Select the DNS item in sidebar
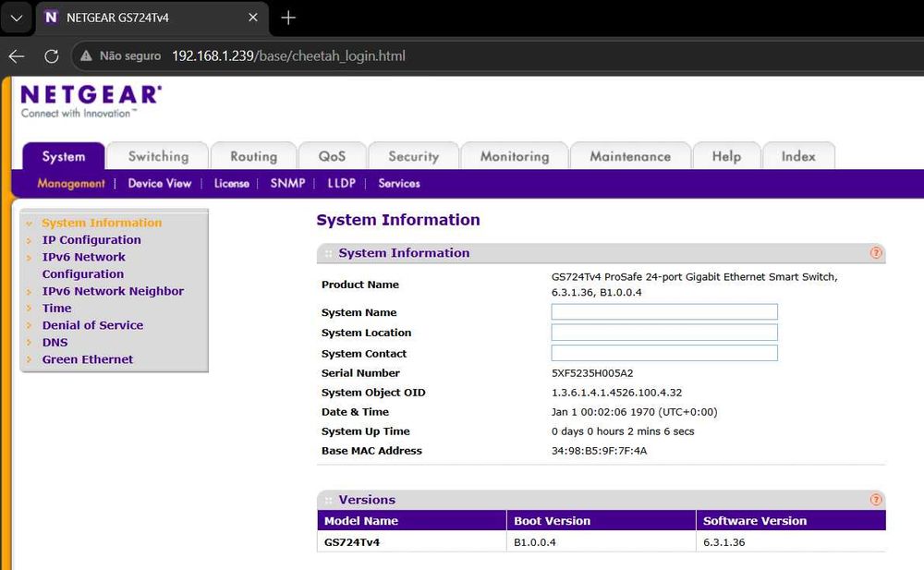Screen dimensions: 924x570 coord(55,343)
